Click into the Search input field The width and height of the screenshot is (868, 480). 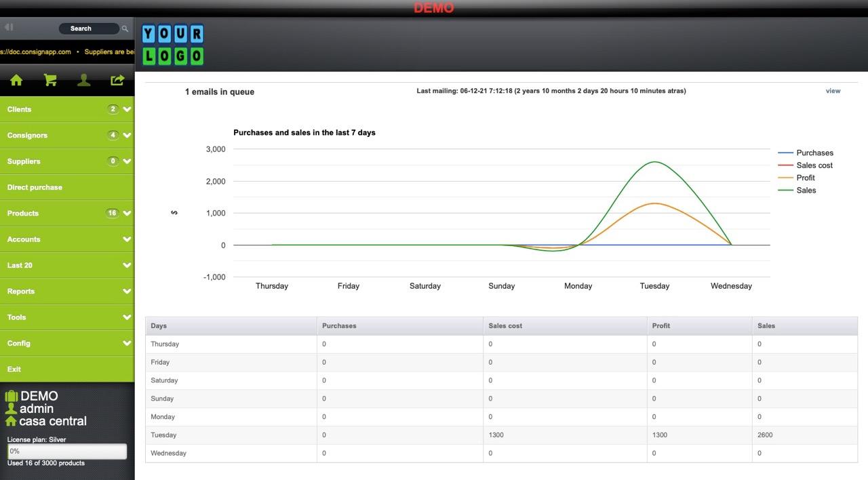click(87, 28)
